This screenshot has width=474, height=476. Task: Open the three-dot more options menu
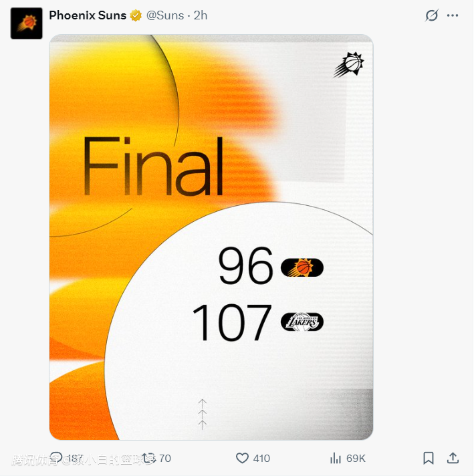click(x=453, y=15)
